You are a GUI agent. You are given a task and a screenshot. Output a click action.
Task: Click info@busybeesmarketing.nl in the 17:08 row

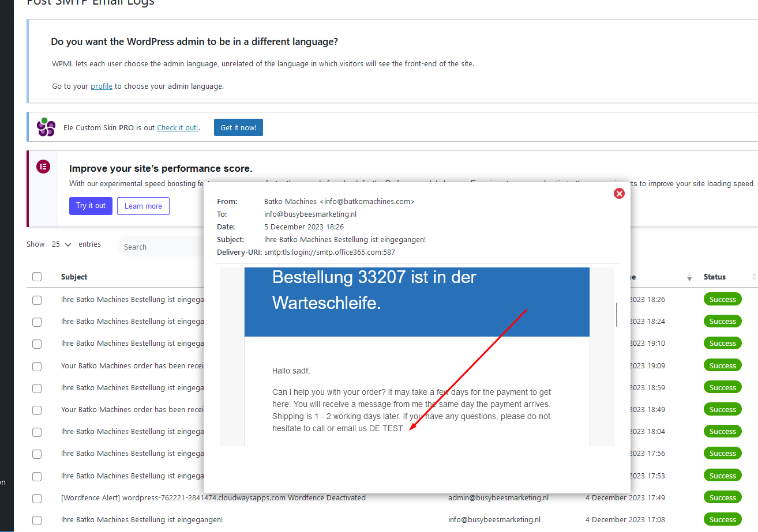point(494,519)
